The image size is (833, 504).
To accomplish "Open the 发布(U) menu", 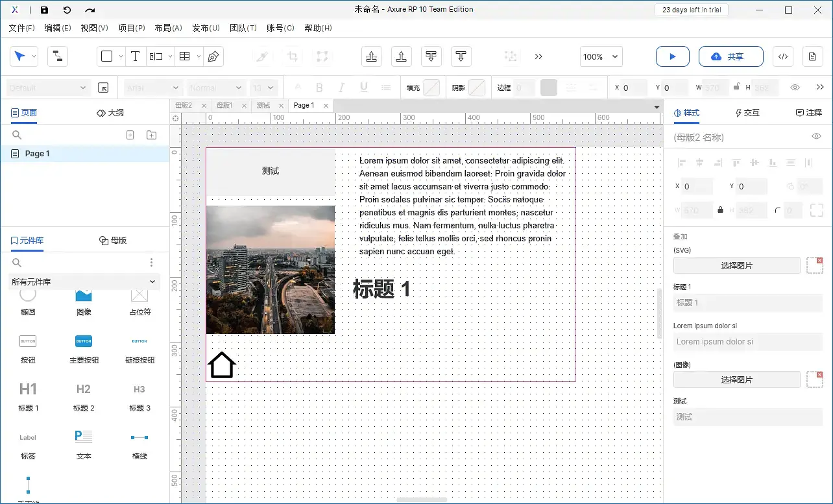I will click(x=206, y=28).
